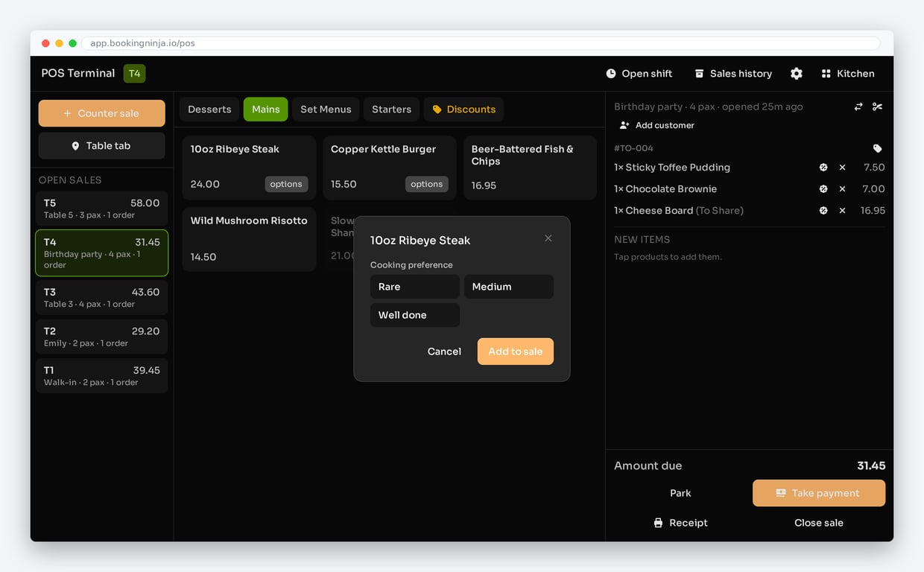Click the scissors split-sale icon
Image resolution: width=924 pixels, height=572 pixels.
tap(877, 107)
